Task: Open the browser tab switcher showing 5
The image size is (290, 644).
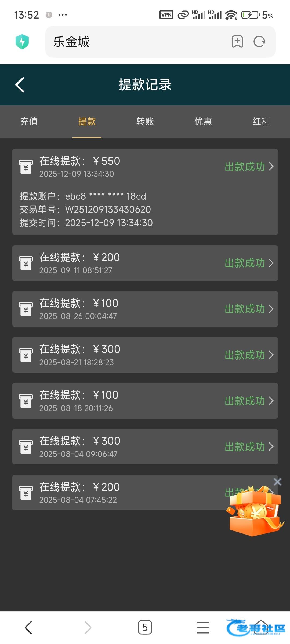Action: tap(145, 627)
